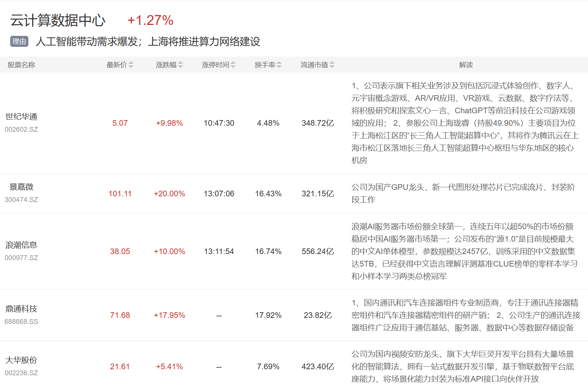The width and height of the screenshot is (588, 390).
Task: Click market cap 556.24亿
Action: 318,251
